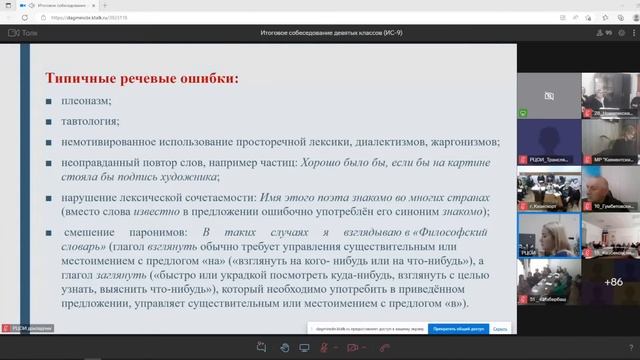The width and height of the screenshot is (640, 360).
Task: Hang up with the red phone icon
Action: (384, 347)
